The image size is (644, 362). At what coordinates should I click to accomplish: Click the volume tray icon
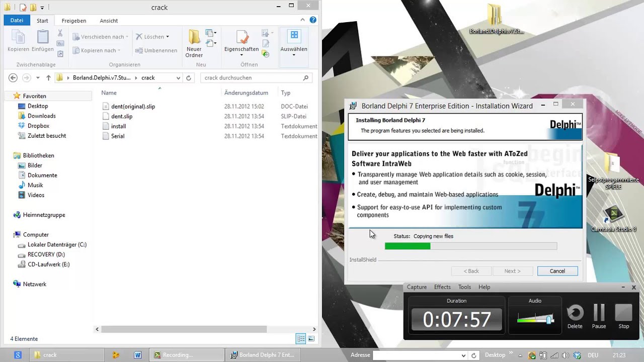point(566,355)
